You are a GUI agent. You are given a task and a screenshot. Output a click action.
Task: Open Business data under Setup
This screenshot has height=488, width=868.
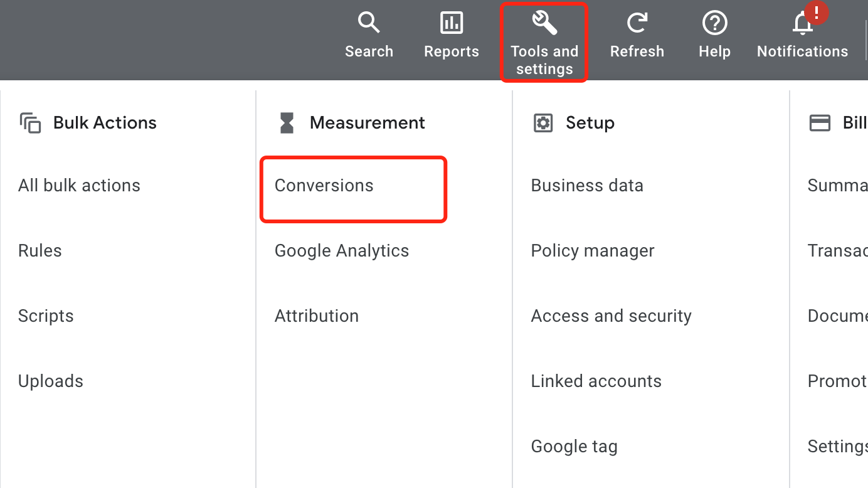(x=587, y=186)
